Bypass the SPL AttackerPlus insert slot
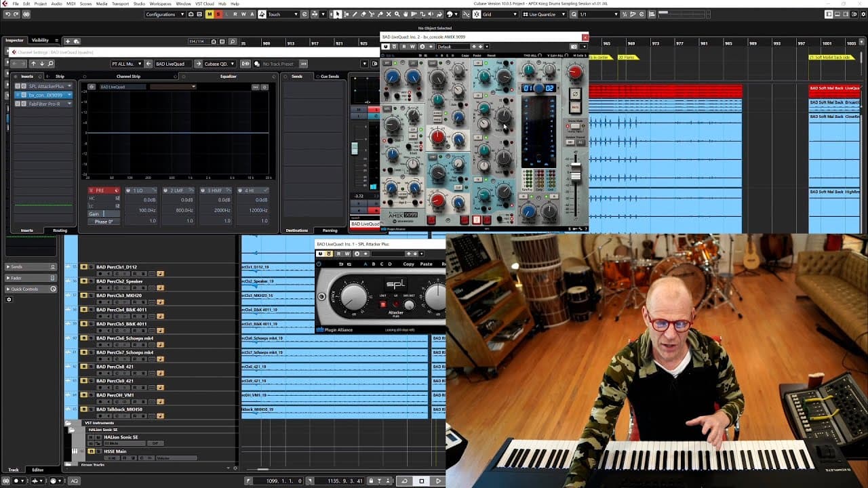This screenshot has height=488, width=868. 18,86
